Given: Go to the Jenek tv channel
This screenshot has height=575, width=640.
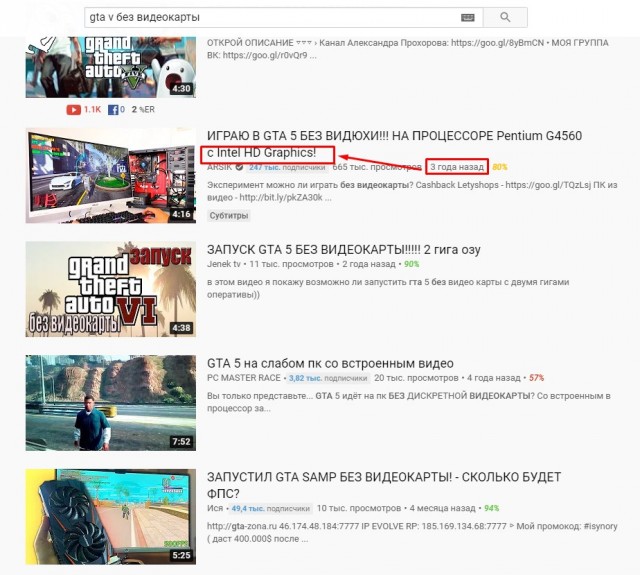Looking at the screenshot, I should (224, 264).
